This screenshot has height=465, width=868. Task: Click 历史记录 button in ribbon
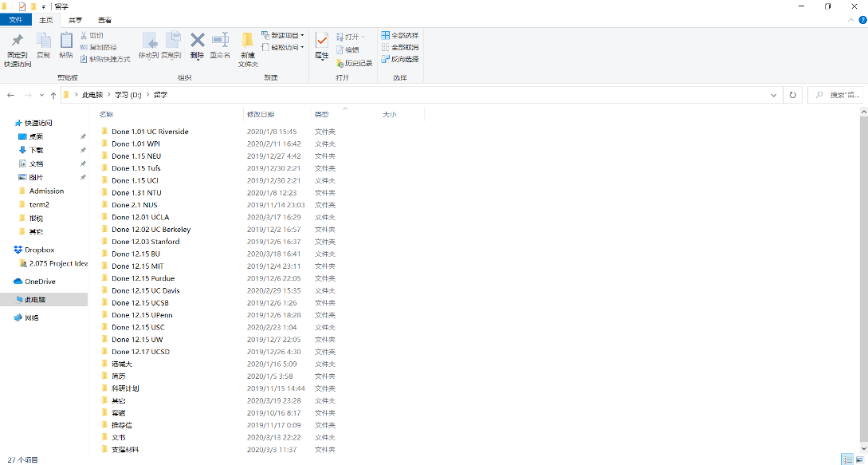click(354, 63)
